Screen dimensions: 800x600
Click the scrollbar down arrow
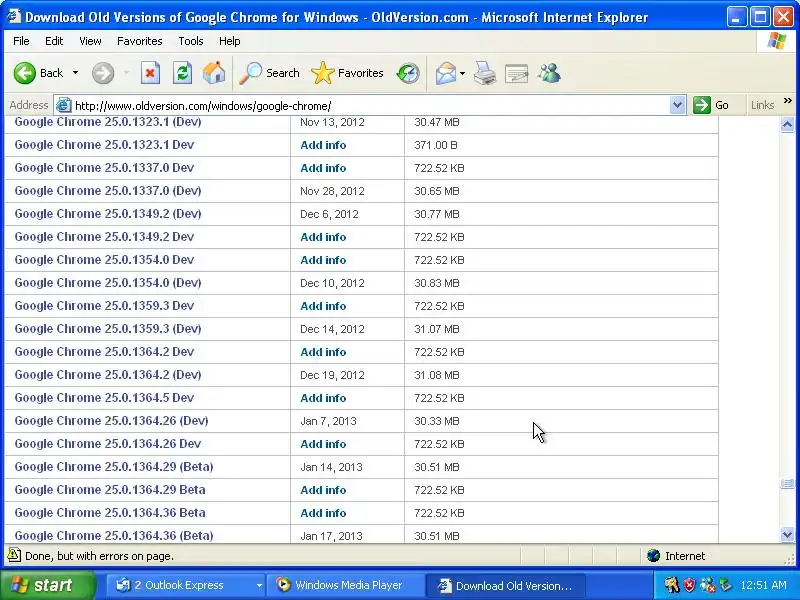point(787,534)
